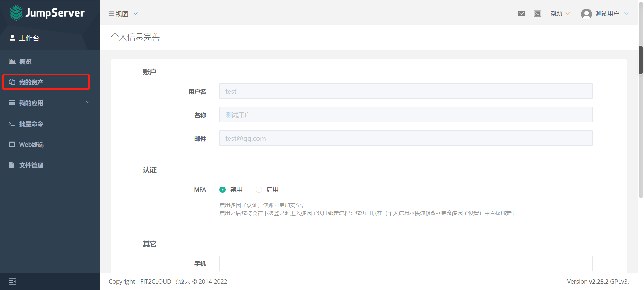Image resolution: width=644 pixels, height=290 pixels.
Task: Click the batch command prompt icon
Action: click(12, 124)
